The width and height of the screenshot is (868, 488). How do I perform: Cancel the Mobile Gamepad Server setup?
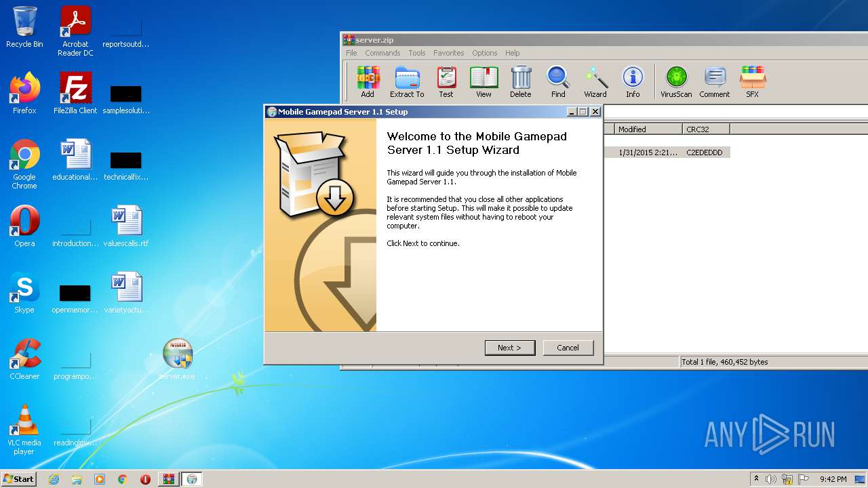(x=568, y=348)
